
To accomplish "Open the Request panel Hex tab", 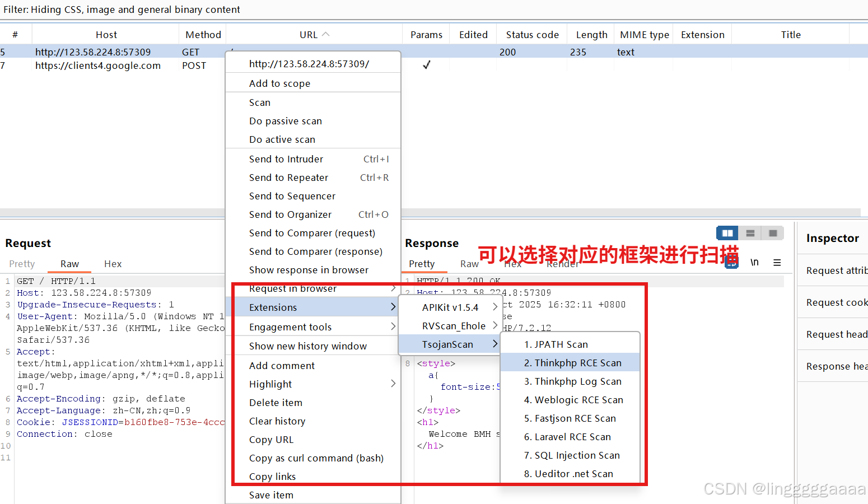I will [113, 264].
